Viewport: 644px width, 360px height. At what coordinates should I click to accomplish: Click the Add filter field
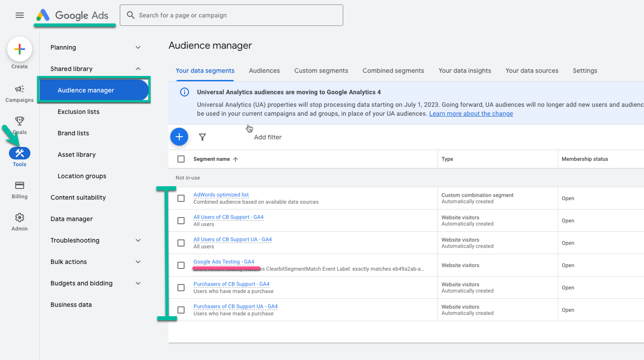pyautogui.click(x=268, y=137)
